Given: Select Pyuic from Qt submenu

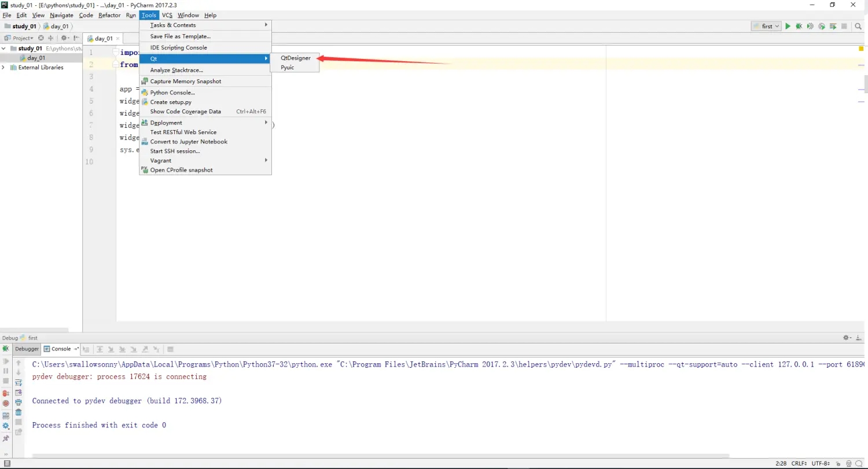Looking at the screenshot, I should click(x=295, y=67).
